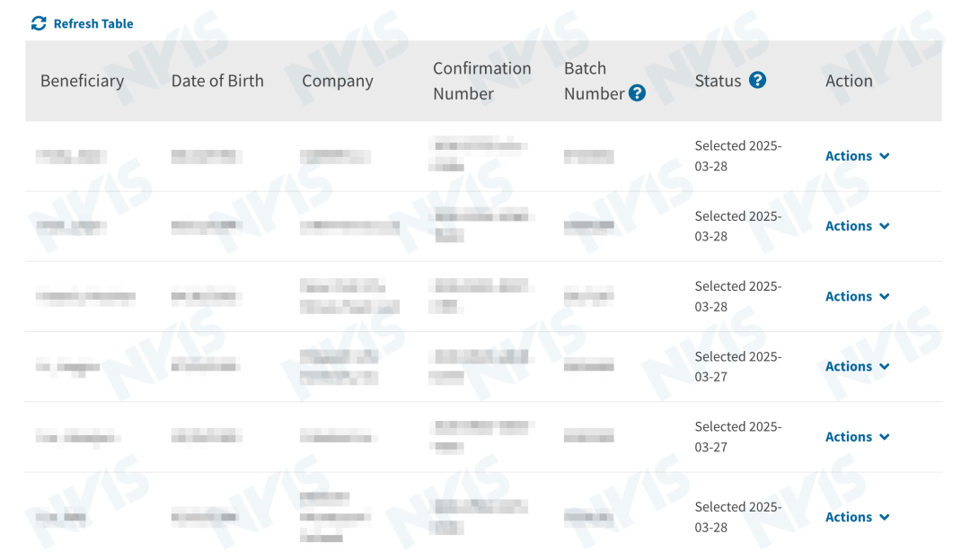Open the Status help question-mark icon
970x560 pixels.
tap(757, 81)
